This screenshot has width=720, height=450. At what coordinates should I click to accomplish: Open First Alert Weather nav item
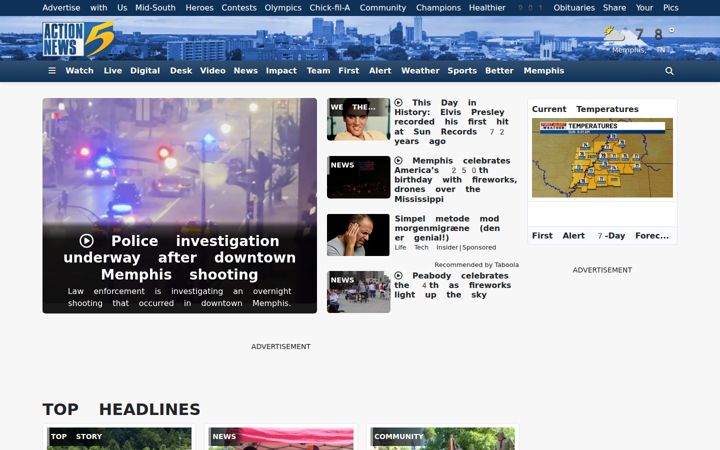coord(389,71)
